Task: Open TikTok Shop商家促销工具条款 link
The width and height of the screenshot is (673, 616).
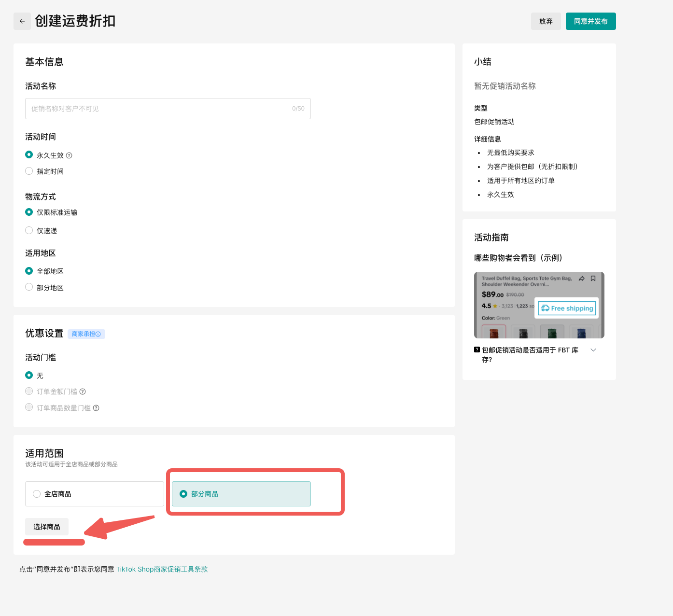Action: 162,569
